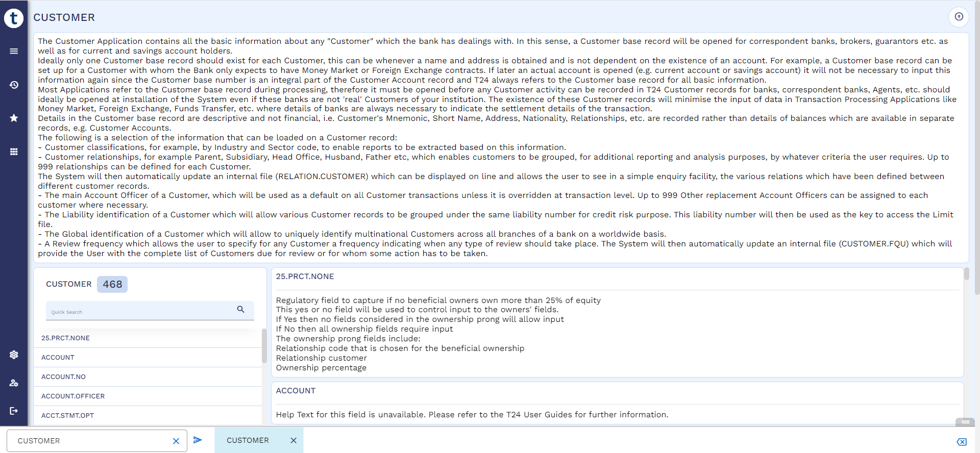
Task: Click into the Quick Search field
Action: pos(140,311)
